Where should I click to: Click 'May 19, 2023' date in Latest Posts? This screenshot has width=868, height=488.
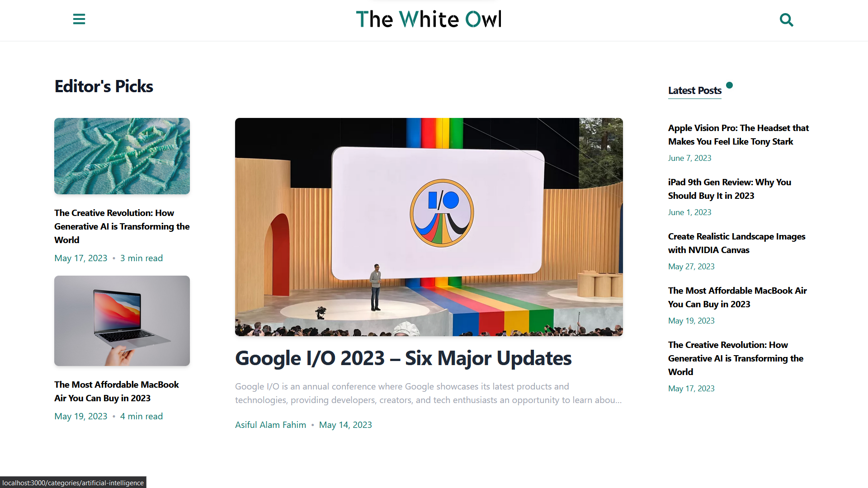pyautogui.click(x=691, y=321)
